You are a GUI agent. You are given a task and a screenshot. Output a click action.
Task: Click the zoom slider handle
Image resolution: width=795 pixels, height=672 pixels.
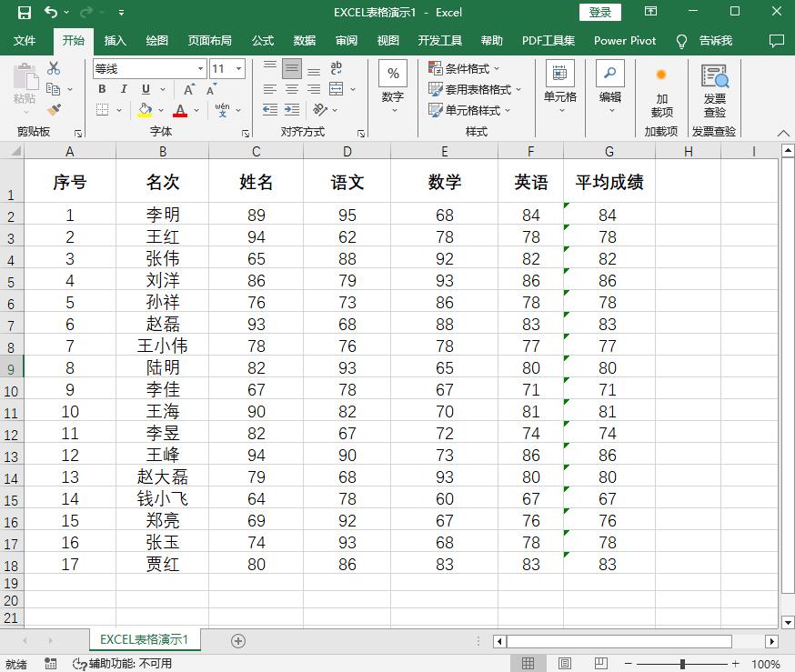pos(682,664)
